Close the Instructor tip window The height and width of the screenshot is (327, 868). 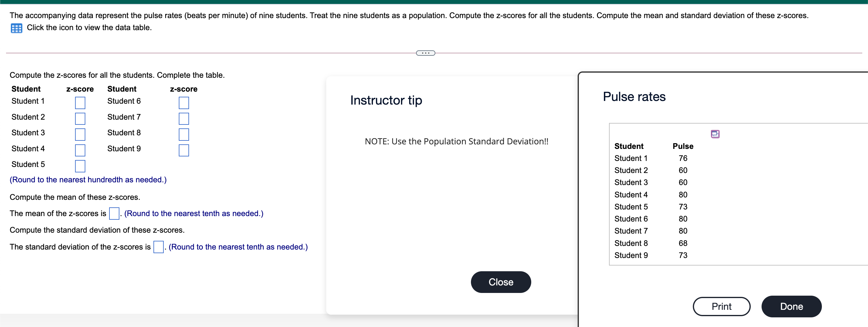[500, 282]
